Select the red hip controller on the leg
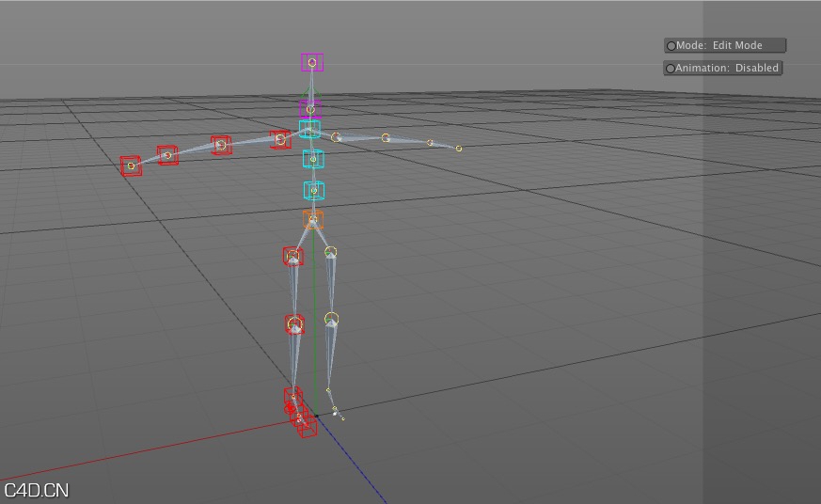The width and height of the screenshot is (821, 504). click(293, 257)
